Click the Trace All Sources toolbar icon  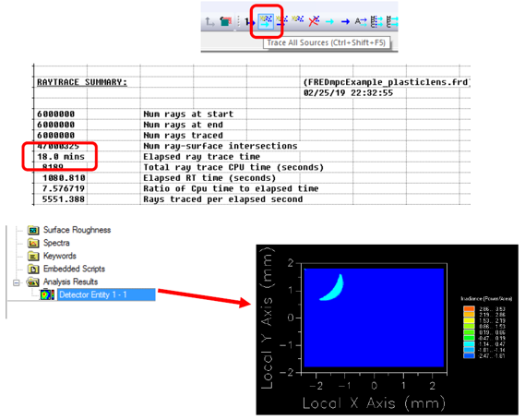coord(266,21)
